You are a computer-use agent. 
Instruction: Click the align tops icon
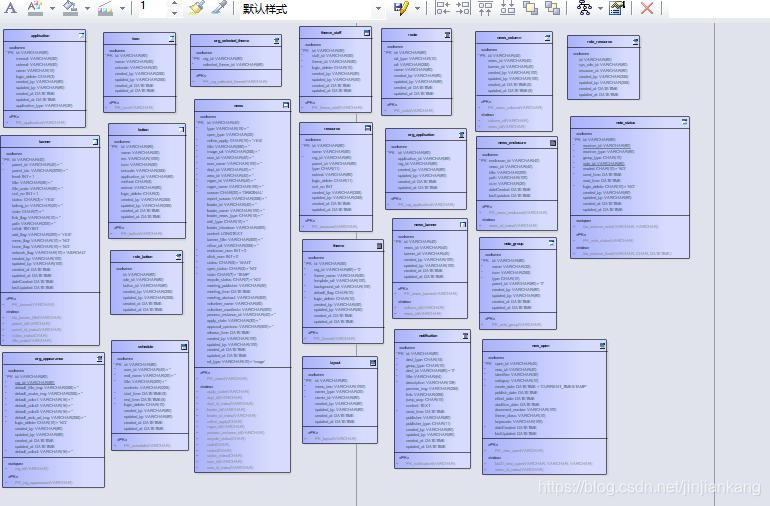click(485, 7)
